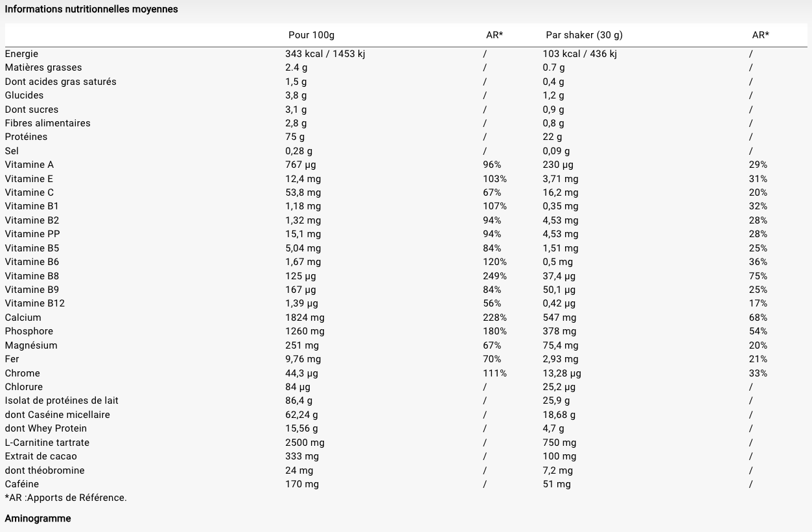Select the 343 kcal / 1453 kj value
The width and height of the screenshot is (812, 532).
point(325,54)
